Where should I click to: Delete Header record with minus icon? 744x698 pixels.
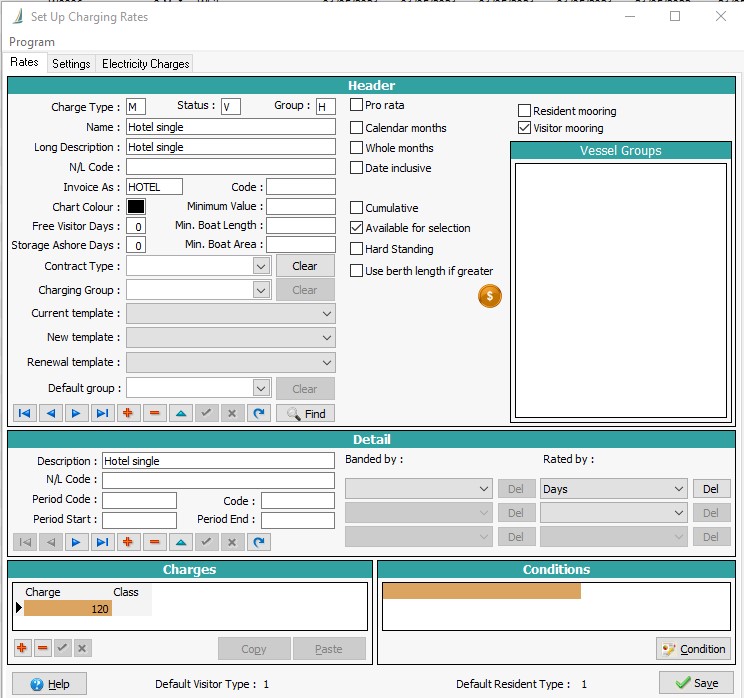point(154,413)
